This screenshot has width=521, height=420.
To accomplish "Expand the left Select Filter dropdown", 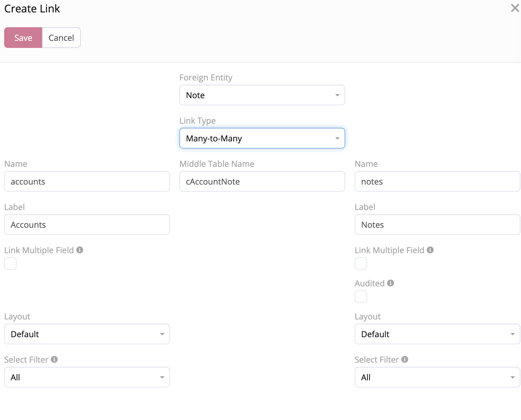I will pyautogui.click(x=87, y=377).
